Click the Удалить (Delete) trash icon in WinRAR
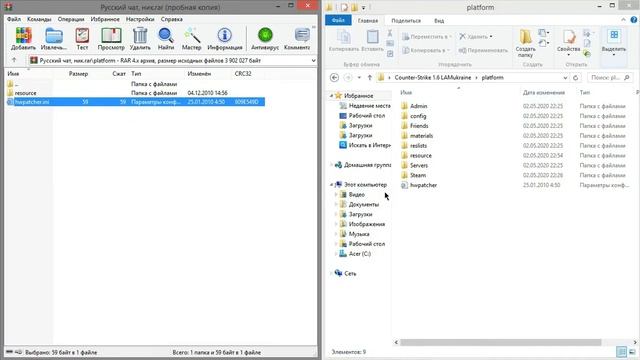 pos(140,39)
